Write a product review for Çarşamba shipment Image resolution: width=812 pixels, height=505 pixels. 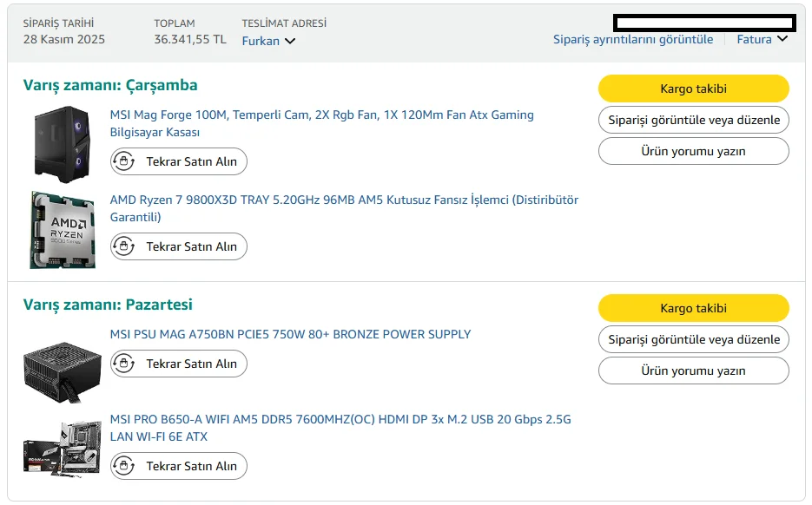[693, 151]
